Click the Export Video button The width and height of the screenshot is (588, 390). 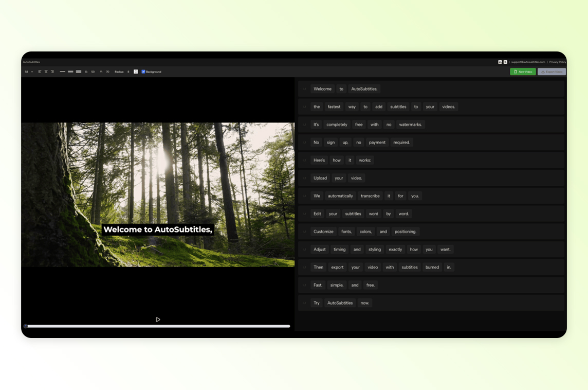coord(552,72)
